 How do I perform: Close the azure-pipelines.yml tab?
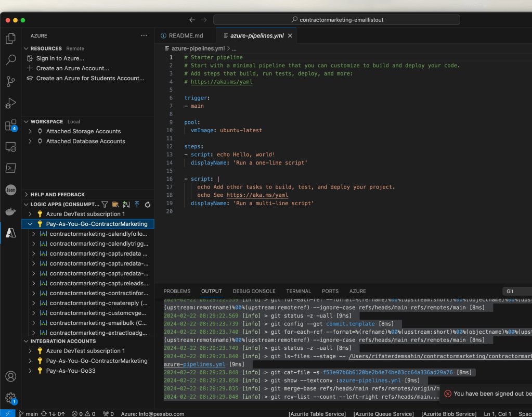[x=290, y=35]
